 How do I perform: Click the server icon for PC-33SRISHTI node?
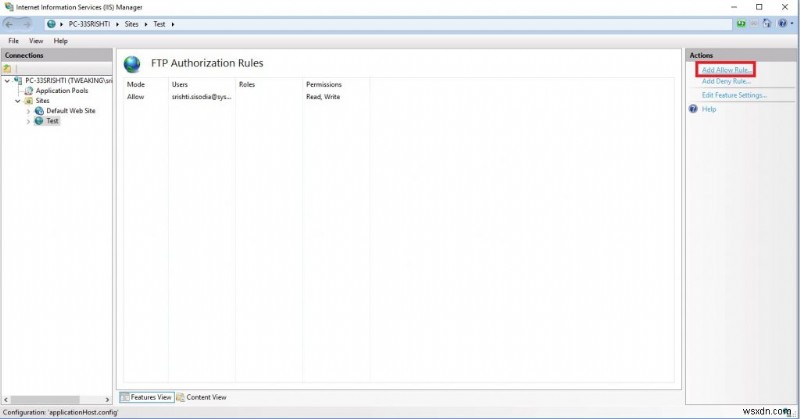[18, 81]
